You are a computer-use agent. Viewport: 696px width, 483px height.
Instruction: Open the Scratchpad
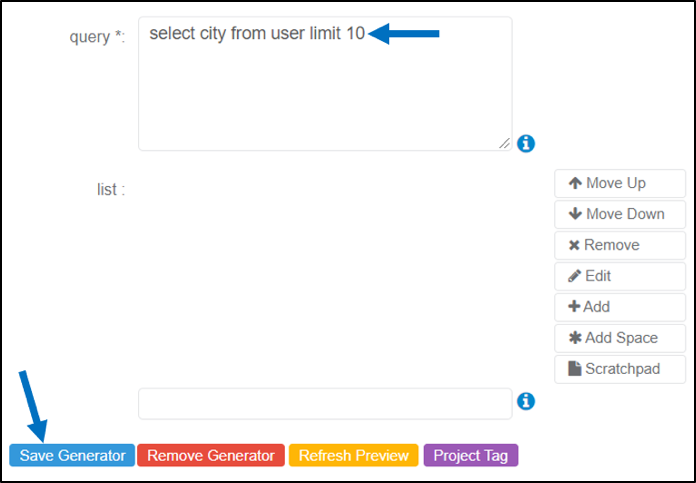coord(620,369)
